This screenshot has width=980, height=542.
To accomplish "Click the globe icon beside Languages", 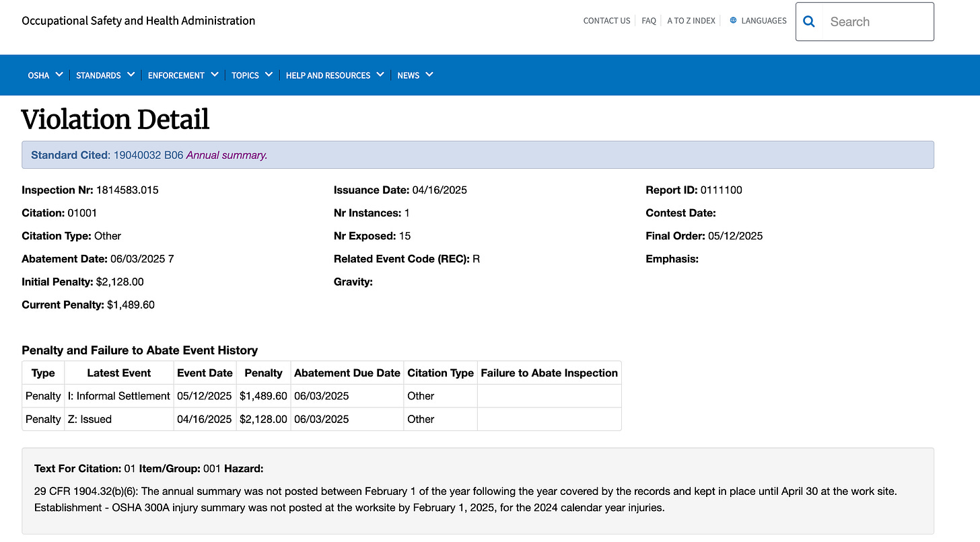I will (733, 21).
